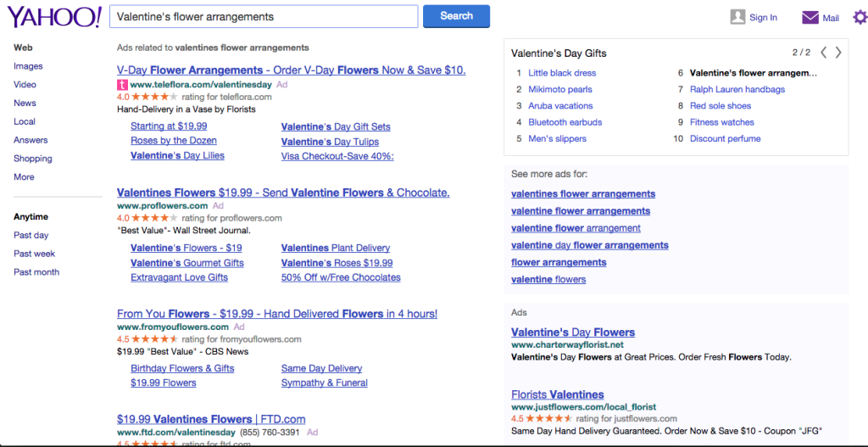Screen dimensions: 868x447
Task: Switch to Answers search
Action: point(31,140)
